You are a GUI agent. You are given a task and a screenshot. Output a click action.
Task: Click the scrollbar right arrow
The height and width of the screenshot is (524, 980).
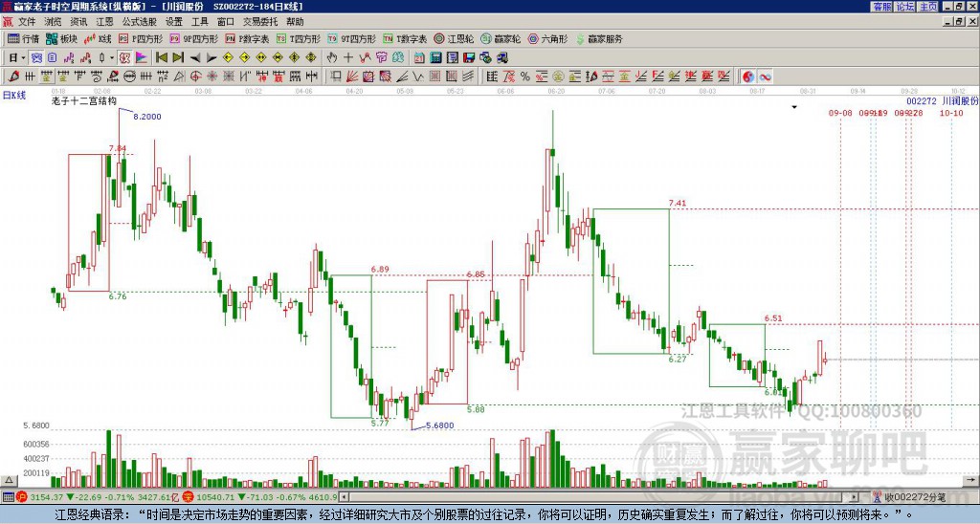[x=854, y=497]
